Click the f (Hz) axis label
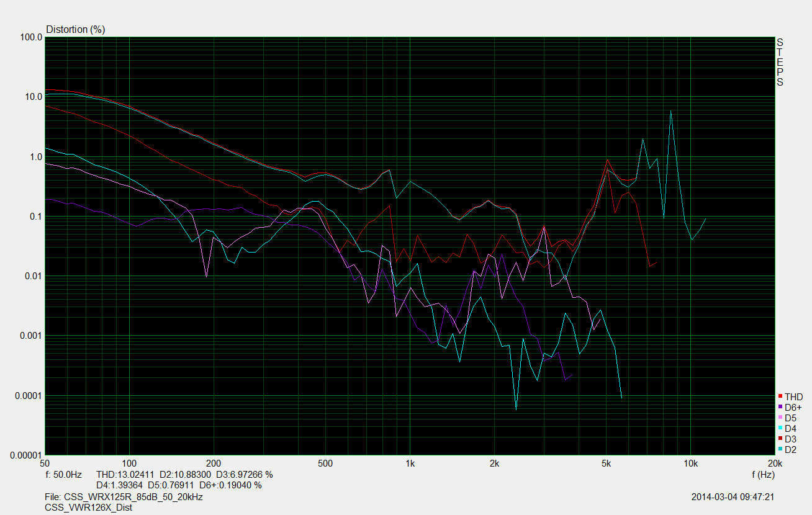This screenshot has width=812, height=515. 763,474
